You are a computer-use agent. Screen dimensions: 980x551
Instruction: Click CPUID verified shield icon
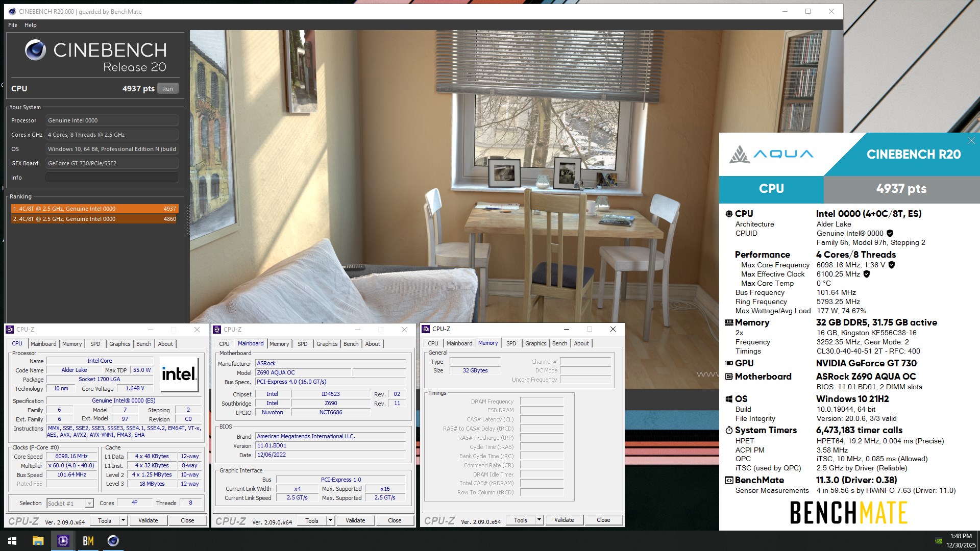click(x=890, y=233)
